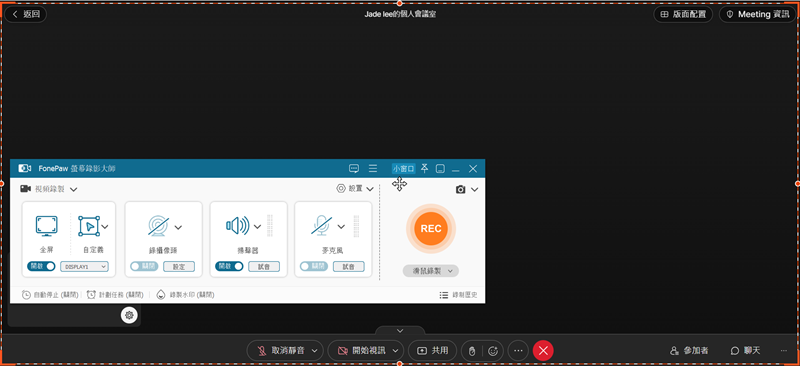Start video with 開始視訊 button

pos(361,351)
